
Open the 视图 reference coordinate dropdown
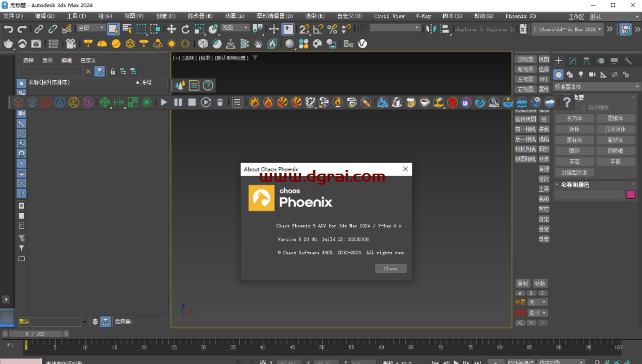coord(236,28)
